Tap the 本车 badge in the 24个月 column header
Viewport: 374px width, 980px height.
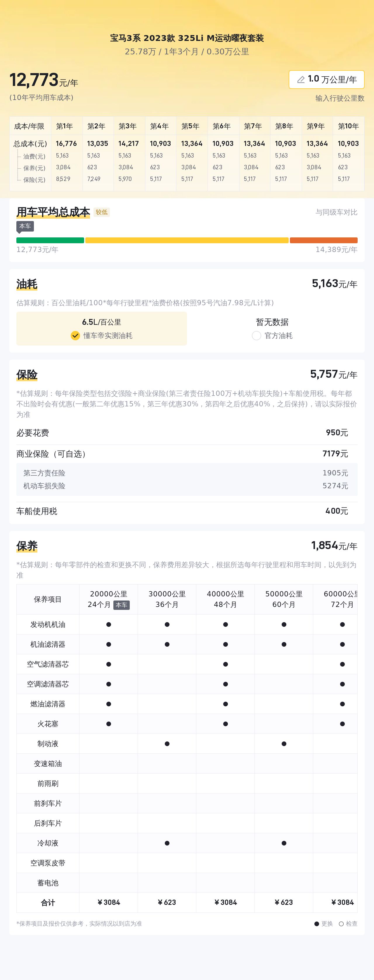(x=121, y=605)
